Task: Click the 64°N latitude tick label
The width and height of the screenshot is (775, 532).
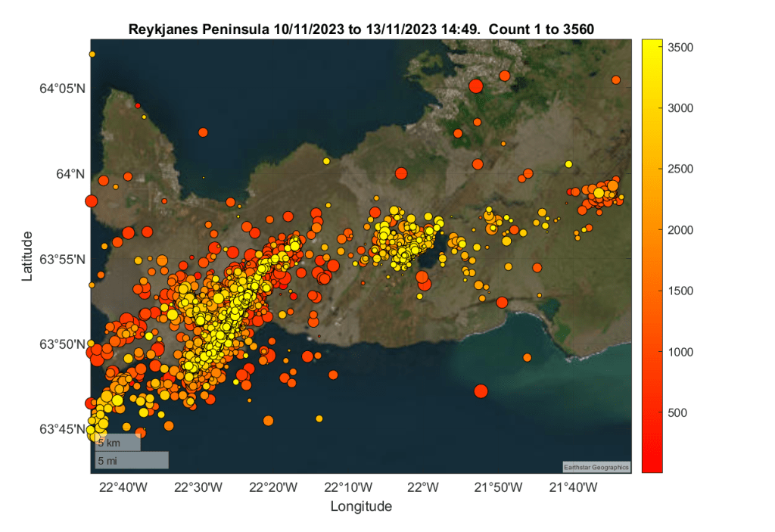Action: coord(70,174)
